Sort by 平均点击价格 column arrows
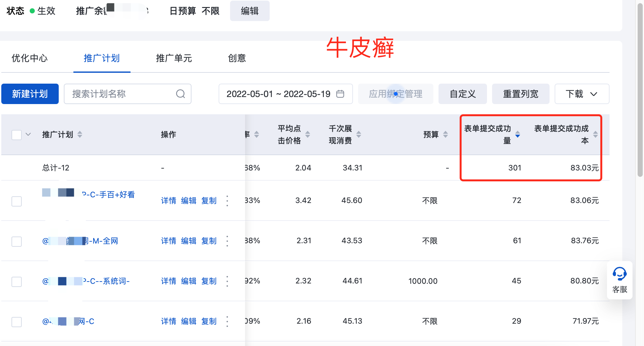The image size is (644, 346). [x=308, y=134]
